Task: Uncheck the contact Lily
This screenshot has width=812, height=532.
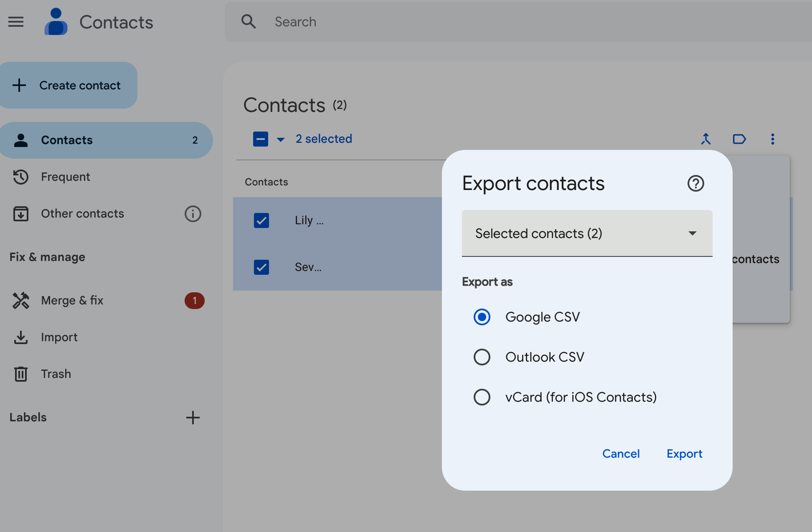Action: (261, 220)
